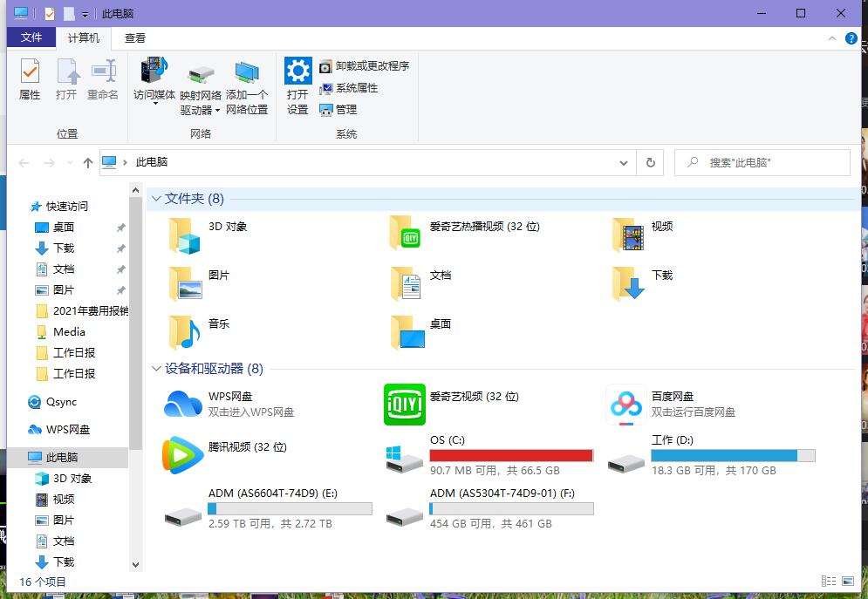Select the 下载 folder in main pane
The image size is (868, 599).
(x=643, y=282)
